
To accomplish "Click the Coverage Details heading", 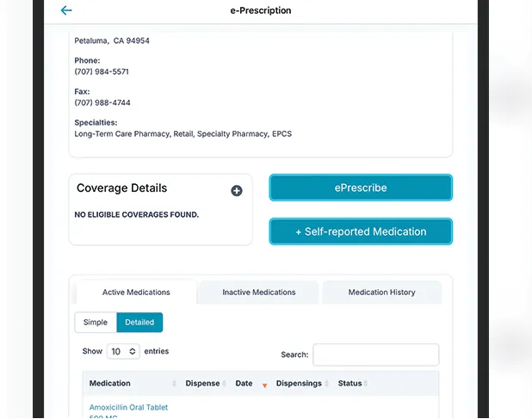I will pos(121,188).
